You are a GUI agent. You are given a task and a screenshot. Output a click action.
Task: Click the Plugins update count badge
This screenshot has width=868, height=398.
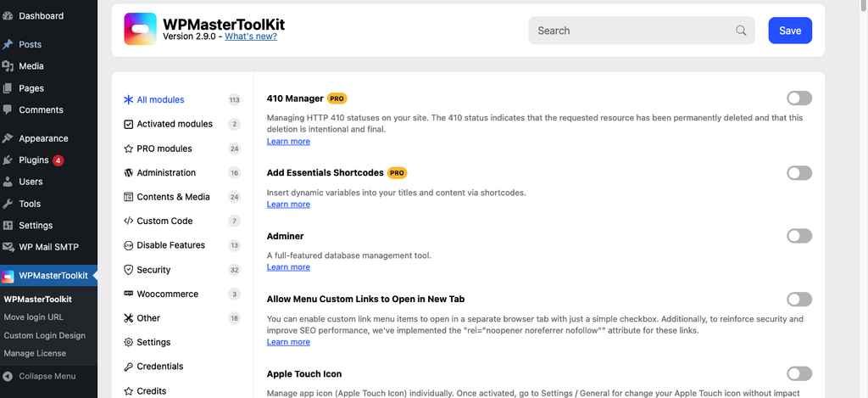58,160
